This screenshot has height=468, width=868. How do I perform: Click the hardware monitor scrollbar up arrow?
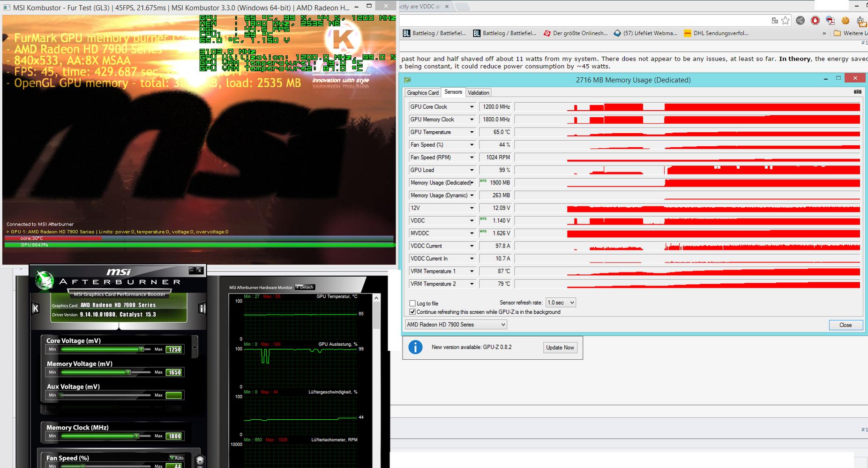tap(376, 298)
